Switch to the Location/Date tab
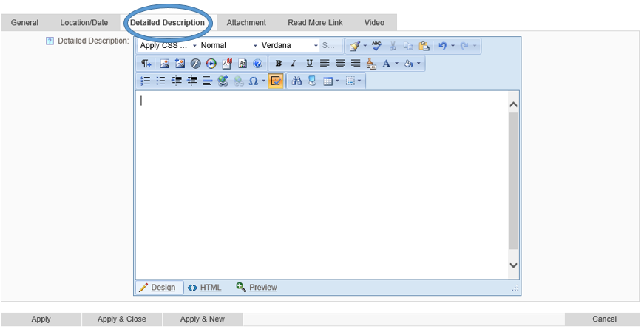Screen dimensions: 644x335 click(x=84, y=23)
